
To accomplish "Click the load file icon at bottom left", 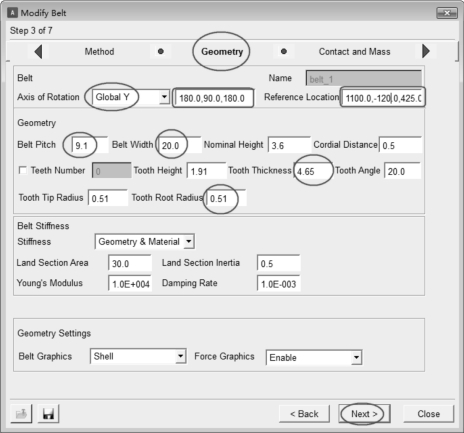I will pyautogui.click(x=21, y=414).
